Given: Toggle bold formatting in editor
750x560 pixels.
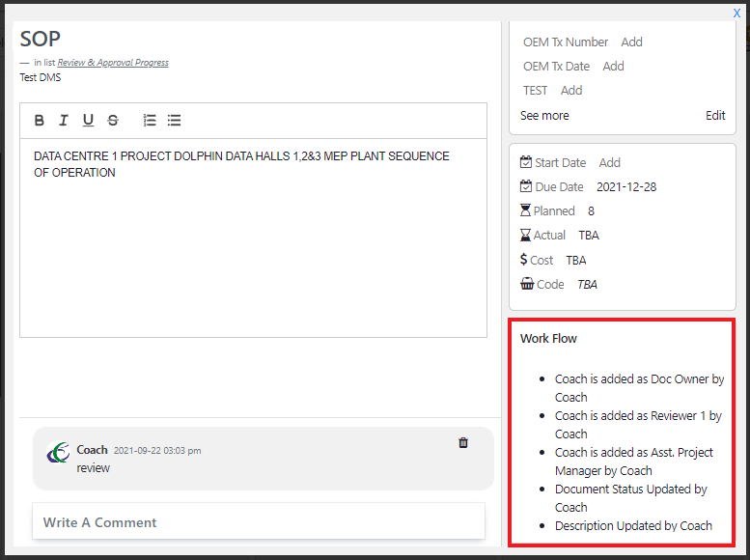Looking at the screenshot, I should (40, 120).
